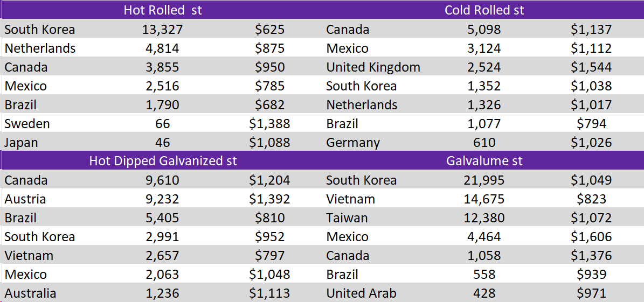Viewport: 644px width, 302px height.
Task: Select Austria in Hot Dipped Galvanized table
Action: coord(25,199)
